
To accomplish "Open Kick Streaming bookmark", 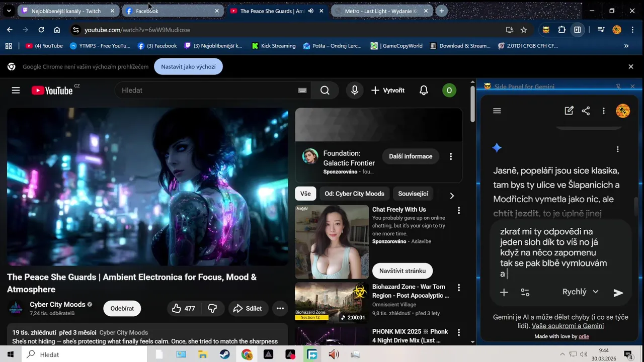I will tap(274, 46).
